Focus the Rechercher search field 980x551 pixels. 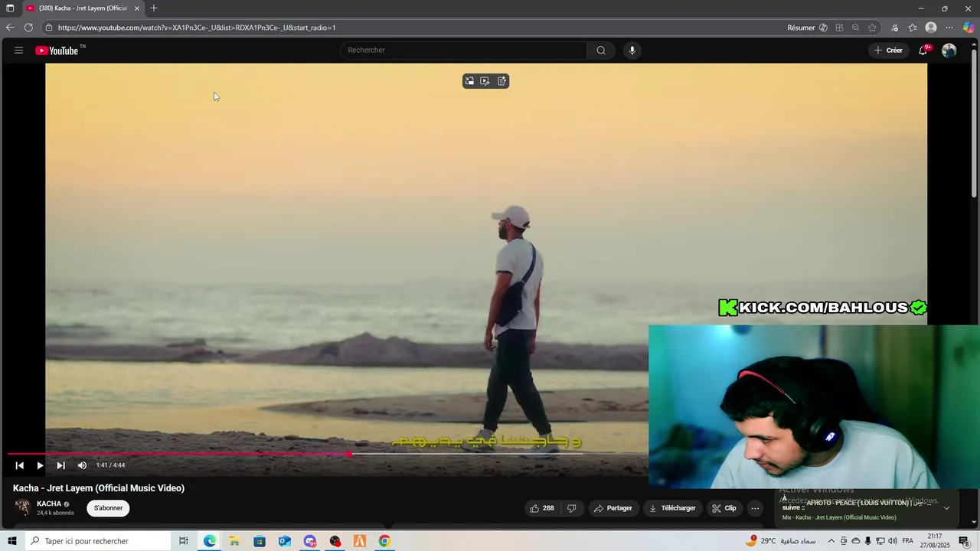(x=464, y=51)
